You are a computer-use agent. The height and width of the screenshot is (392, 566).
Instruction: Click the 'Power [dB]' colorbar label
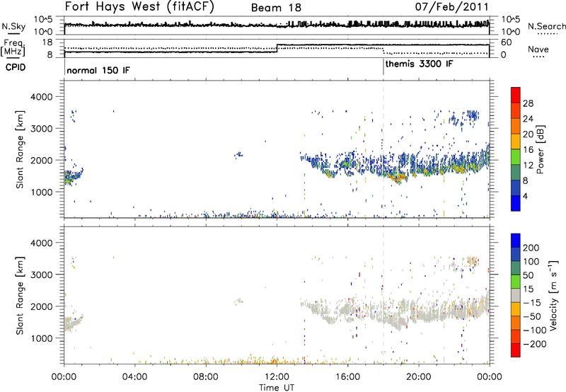[540, 149]
